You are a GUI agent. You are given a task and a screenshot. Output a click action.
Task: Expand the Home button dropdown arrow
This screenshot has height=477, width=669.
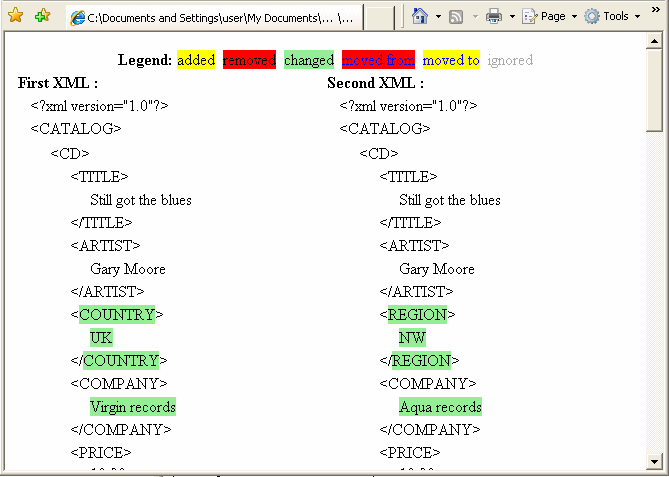point(437,17)
